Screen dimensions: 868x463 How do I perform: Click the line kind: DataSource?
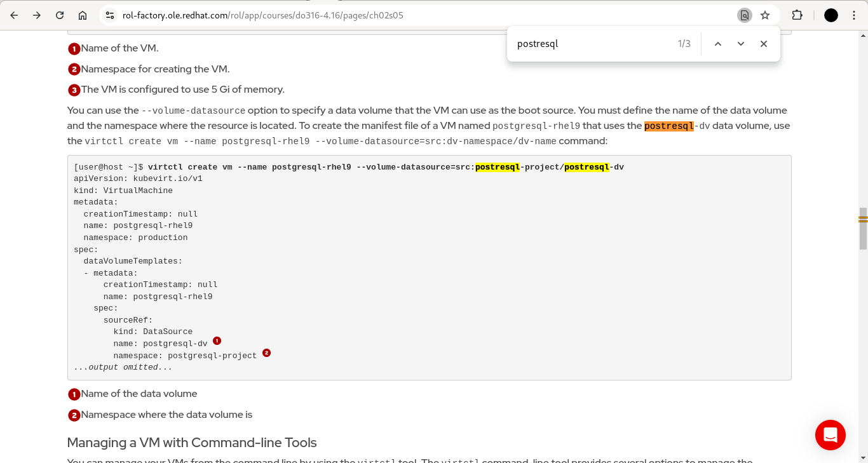click(153, 332)
